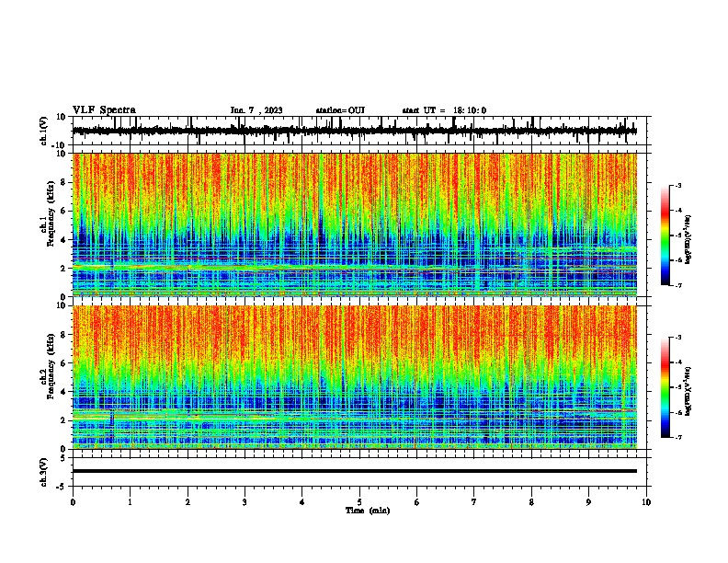Image resolution: width=728 pixels, height=563 pixels.
Task: Click the -10 tick label on ch.1 voltage axis
Action: [60, 145]
